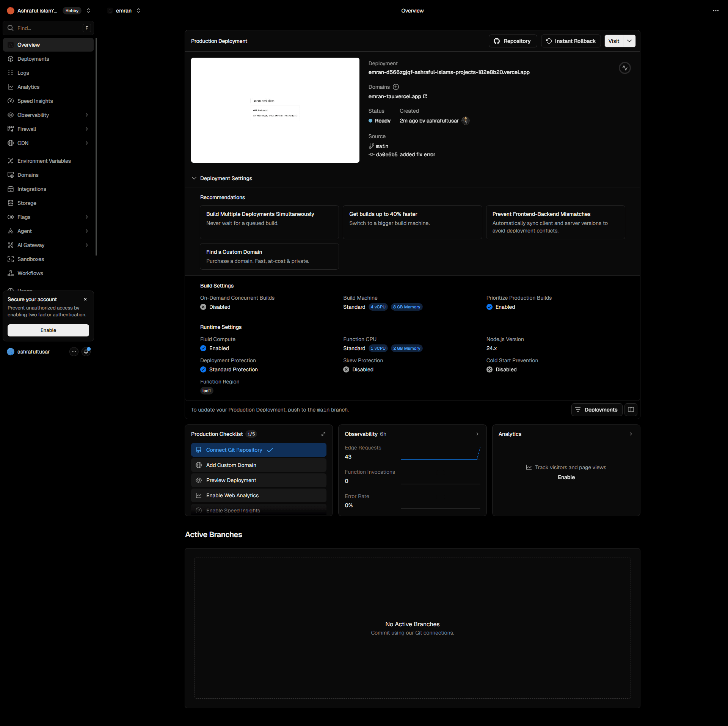Image resolution: width=728 pixels, height=726 pixels.
Task: Open emran-tau.vercel.app domain link
Action: point(398,96)
